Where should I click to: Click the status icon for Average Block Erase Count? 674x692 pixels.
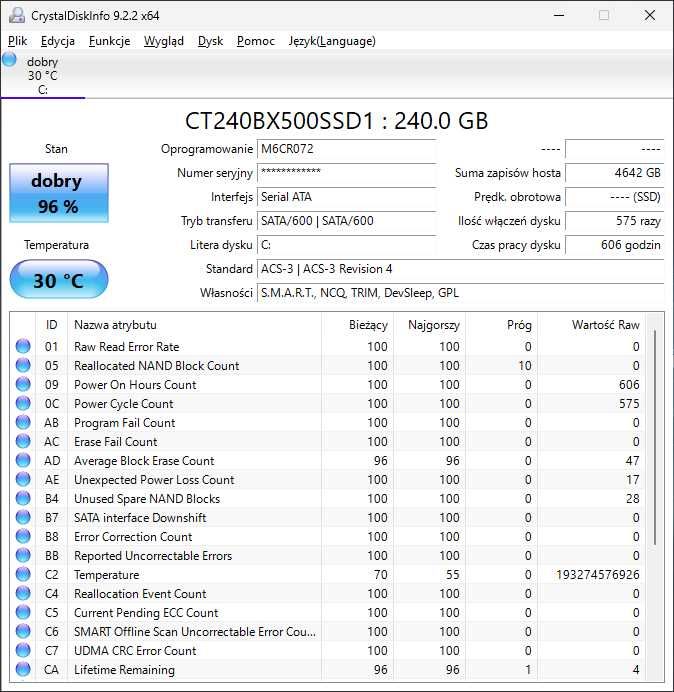23,460
